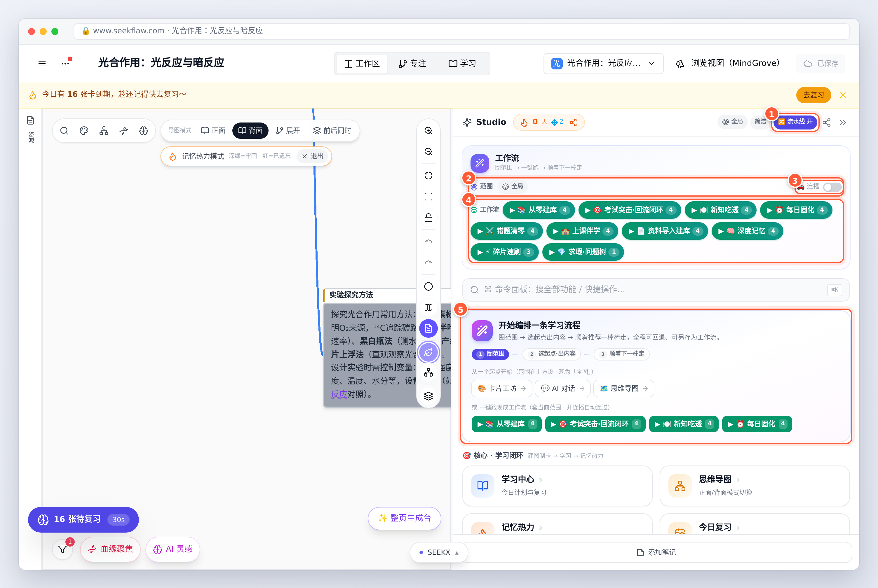The width and height of the screenshot is (878, 588).
Task: Click the command palette search field
Action: point(656,290)
